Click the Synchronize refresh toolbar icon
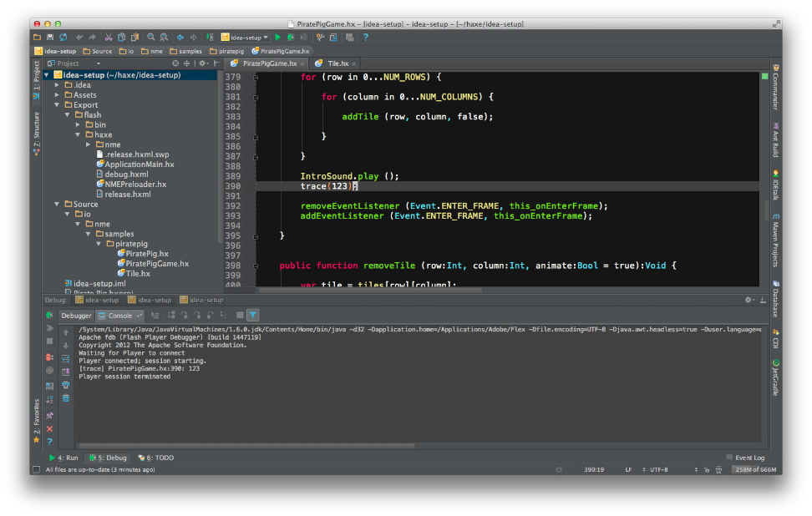Viewport: 812px width, 516px height. (x=63, y=38)
